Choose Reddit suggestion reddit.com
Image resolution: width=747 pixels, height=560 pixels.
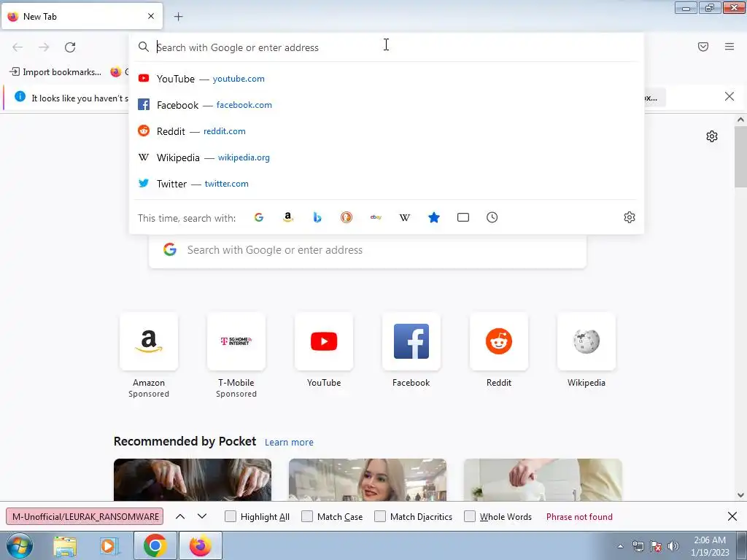[x=387, y=131]
